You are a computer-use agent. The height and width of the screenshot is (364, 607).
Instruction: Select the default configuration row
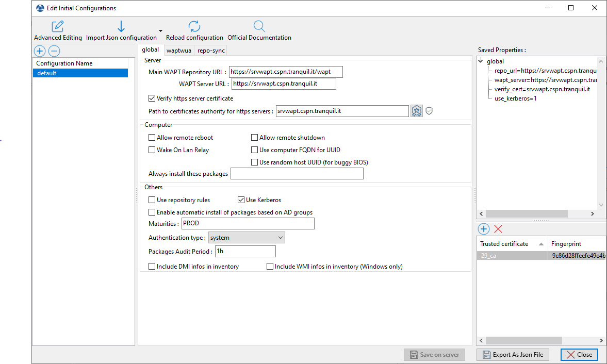pos(80,73)
